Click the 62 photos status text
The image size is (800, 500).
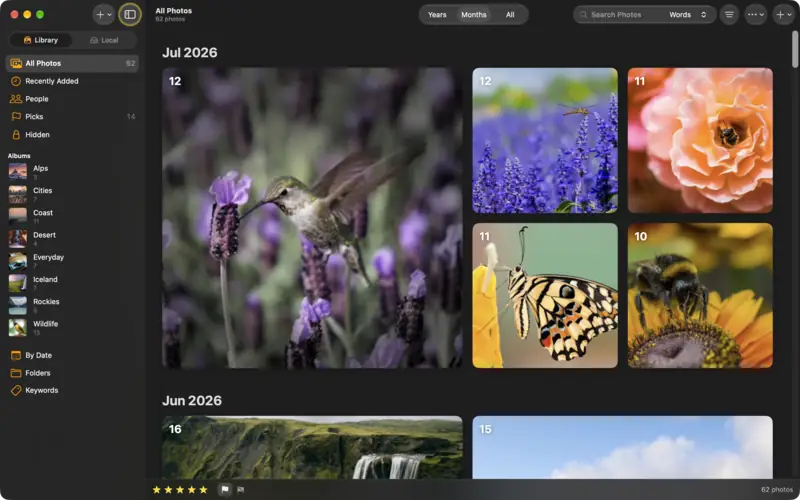pyautogui.click(x=777, y=490)
